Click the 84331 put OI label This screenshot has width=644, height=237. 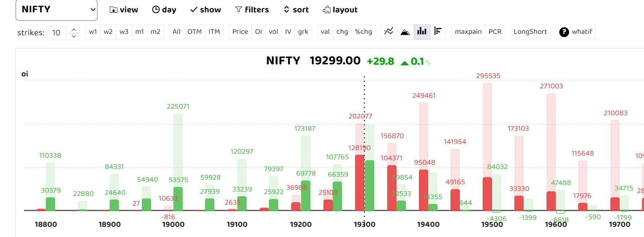point(114,167)
